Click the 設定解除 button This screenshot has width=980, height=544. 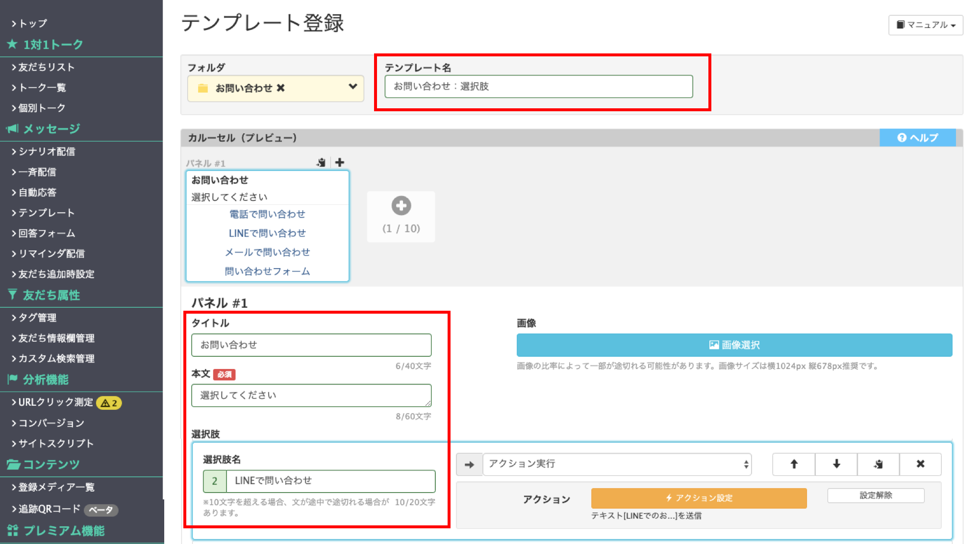(x=876, y=495)
